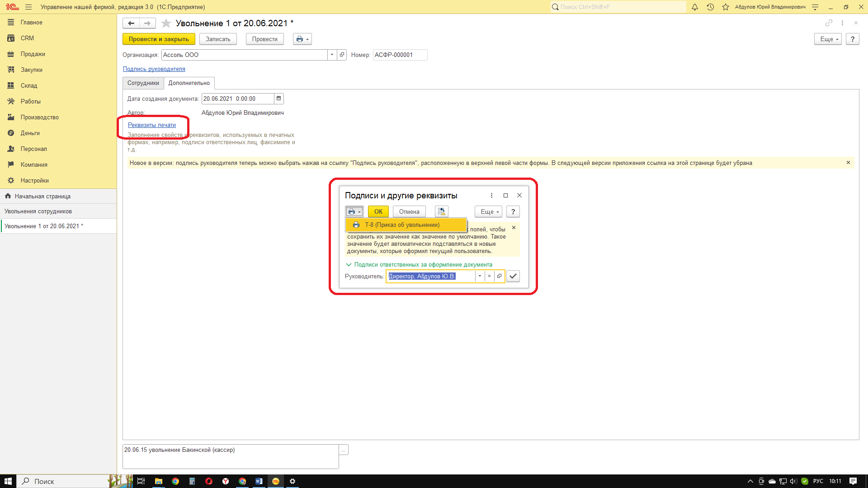
Task: Click Отмена in the dialog
Action: tap(409, 211)
